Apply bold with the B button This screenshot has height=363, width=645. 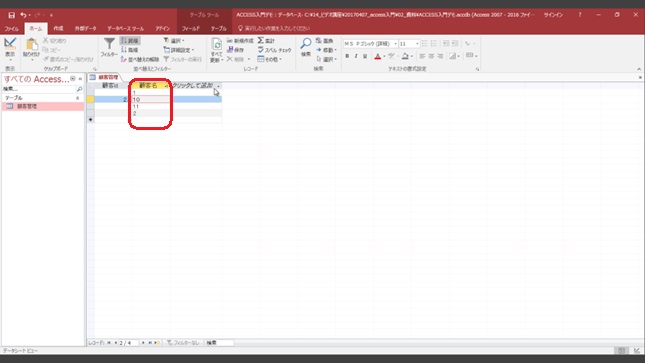347,56
